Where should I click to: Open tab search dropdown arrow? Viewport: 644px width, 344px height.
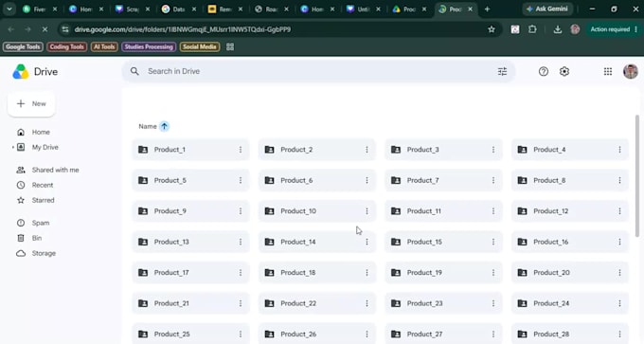[9, 9]
